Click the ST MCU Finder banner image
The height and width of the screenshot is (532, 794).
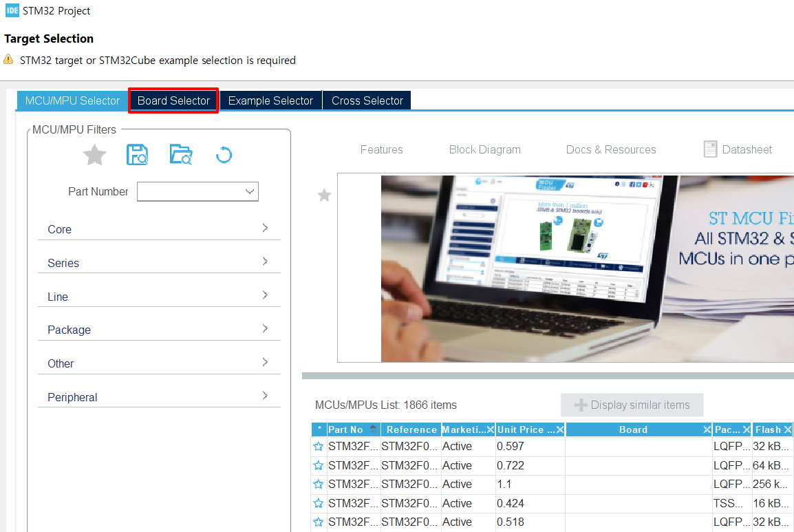pos(588,268)
